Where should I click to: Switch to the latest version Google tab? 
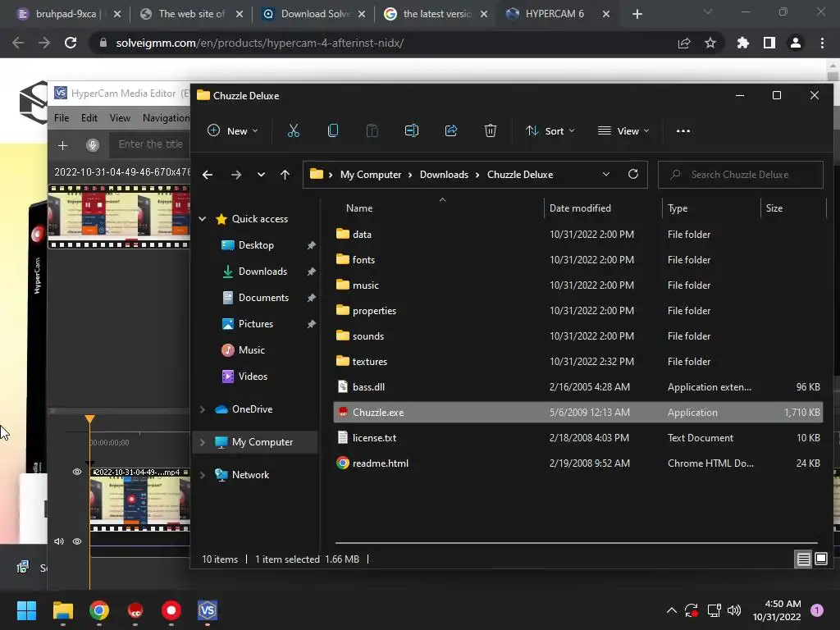click(437, 14)
